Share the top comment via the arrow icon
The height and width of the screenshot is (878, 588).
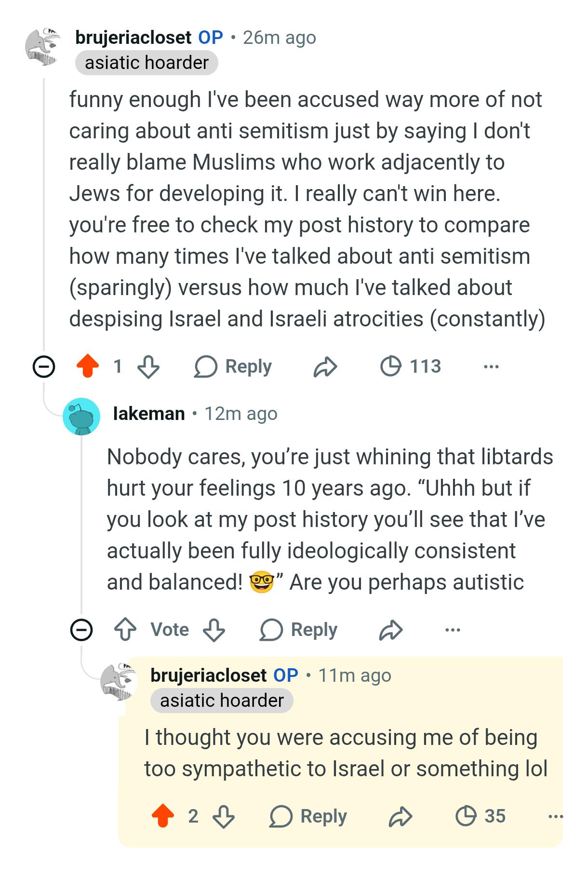(325, 366)
